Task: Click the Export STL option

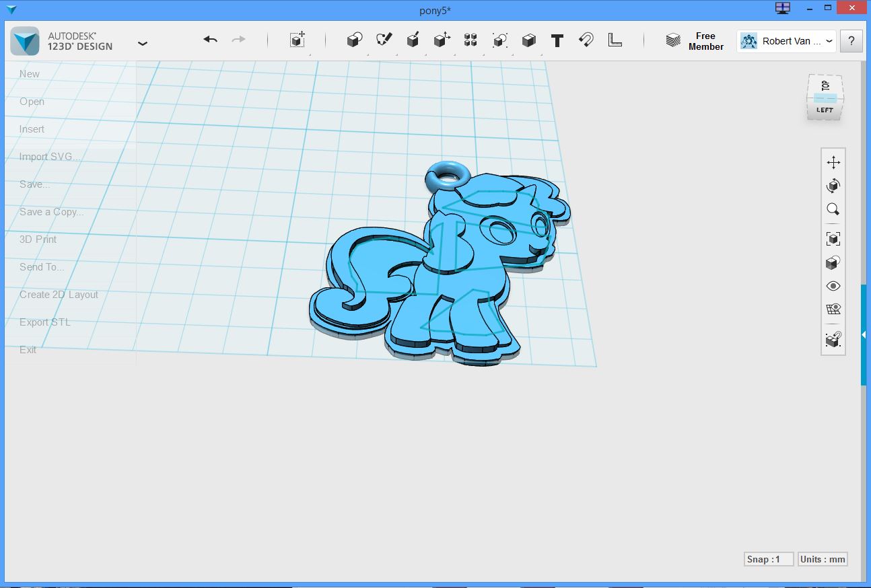Action: (44, 322)
